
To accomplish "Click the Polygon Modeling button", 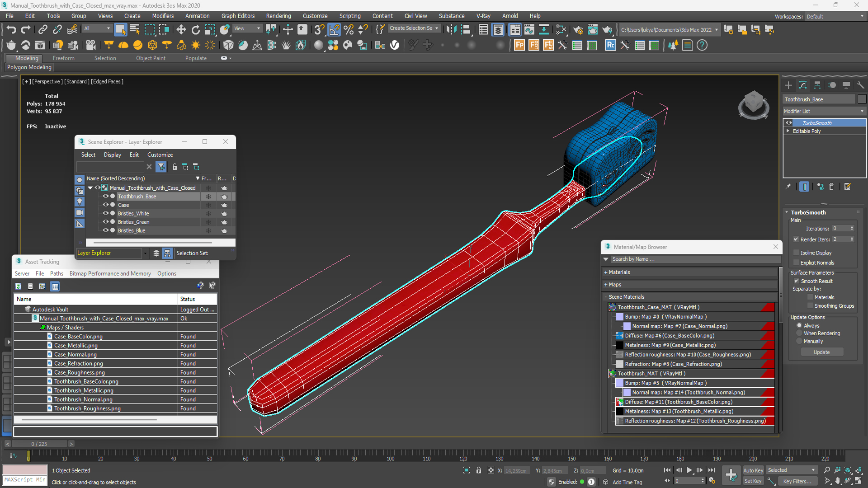I will 29,67.
